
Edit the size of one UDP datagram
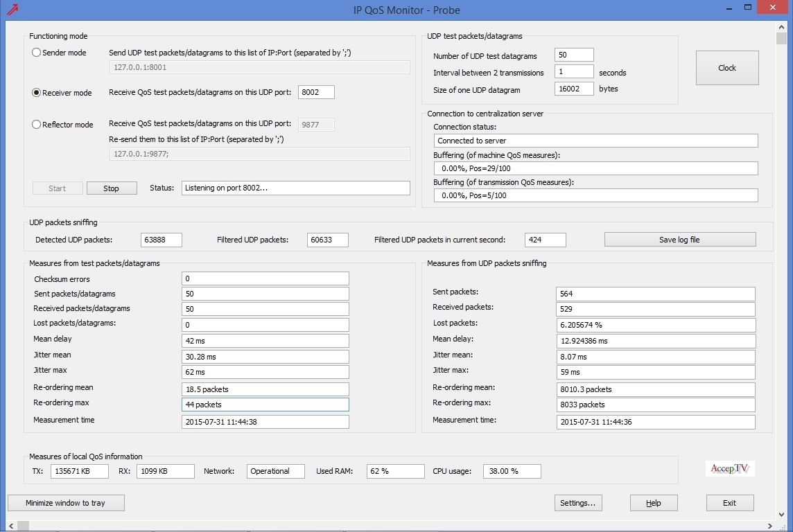tap(574, 89)
